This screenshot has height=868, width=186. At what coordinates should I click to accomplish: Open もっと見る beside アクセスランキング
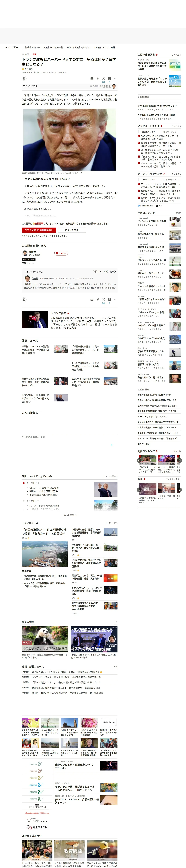[x=176, y=126]
